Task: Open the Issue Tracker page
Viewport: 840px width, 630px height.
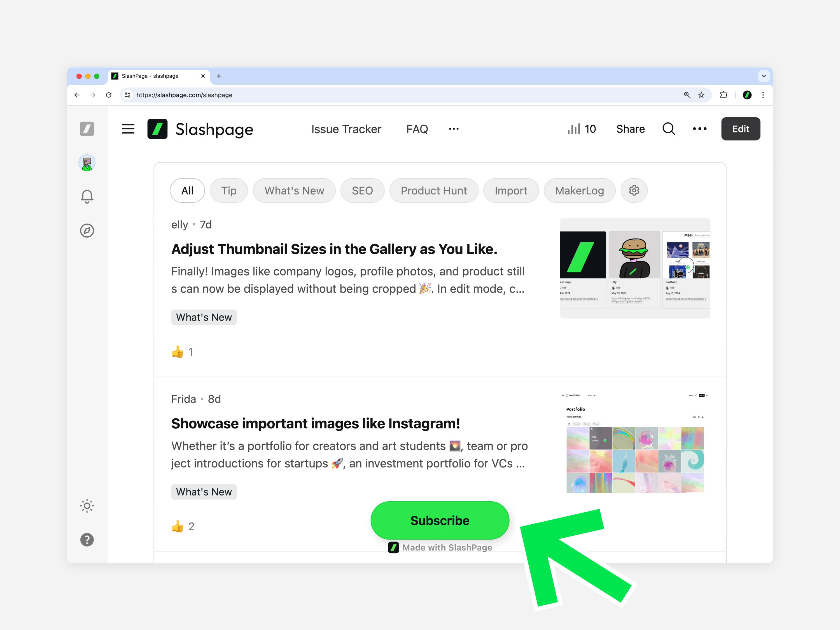Action: tap(346, 129)
